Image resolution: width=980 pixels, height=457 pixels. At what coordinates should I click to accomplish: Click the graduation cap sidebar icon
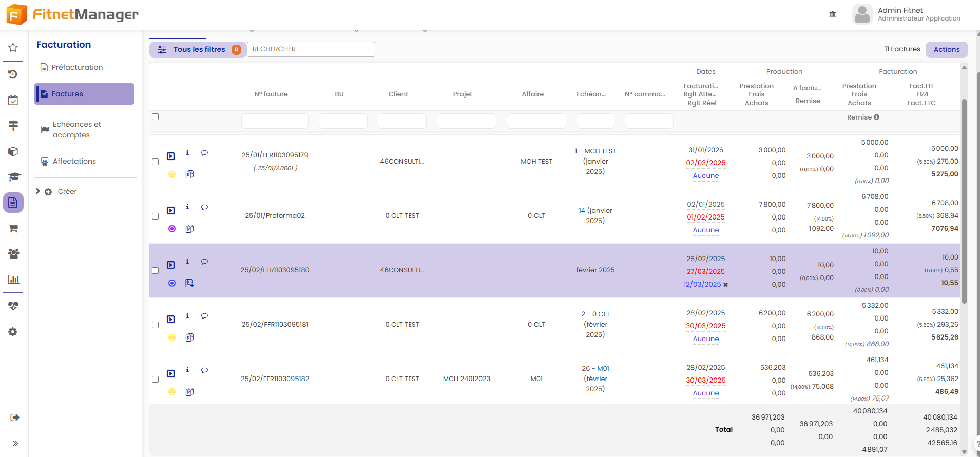[x=13, y=177]
